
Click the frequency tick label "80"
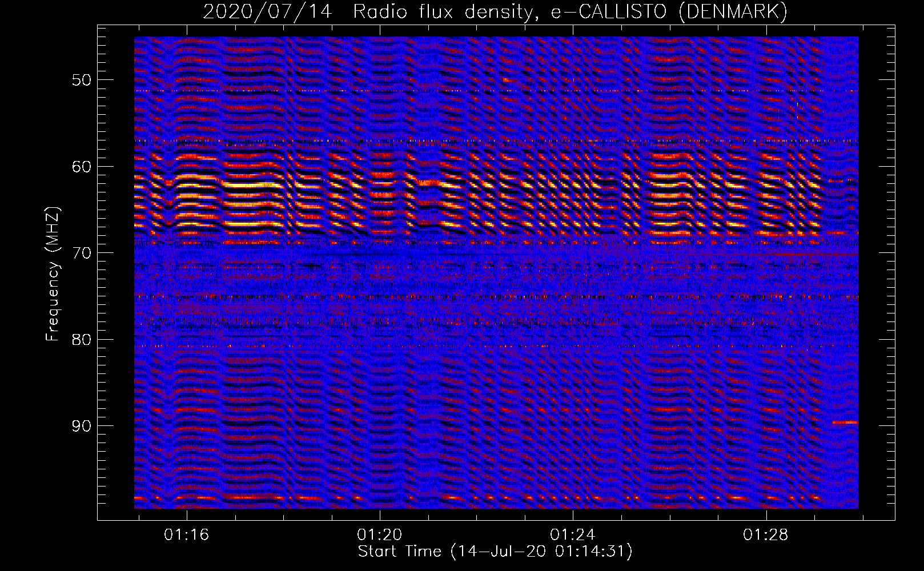click(82, 340)
